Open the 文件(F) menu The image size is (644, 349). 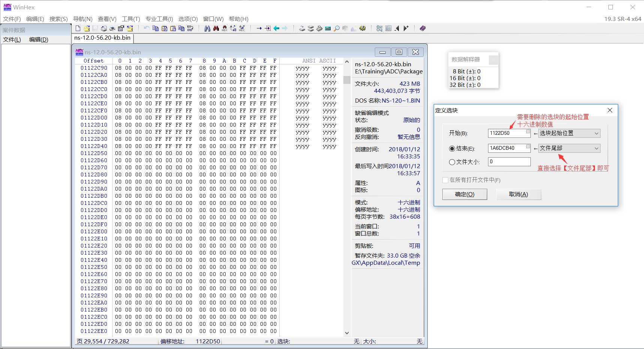pyautogui.click(x=12, y=19)
